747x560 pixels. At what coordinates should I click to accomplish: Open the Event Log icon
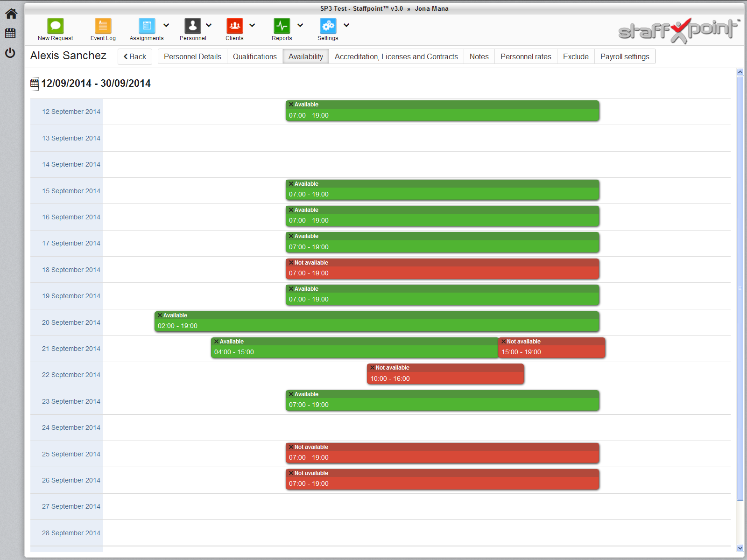pyautogui.click(x=103, y=26)
